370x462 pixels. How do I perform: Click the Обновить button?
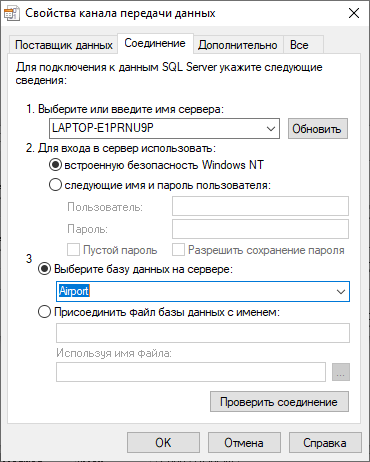pos(318,129)
